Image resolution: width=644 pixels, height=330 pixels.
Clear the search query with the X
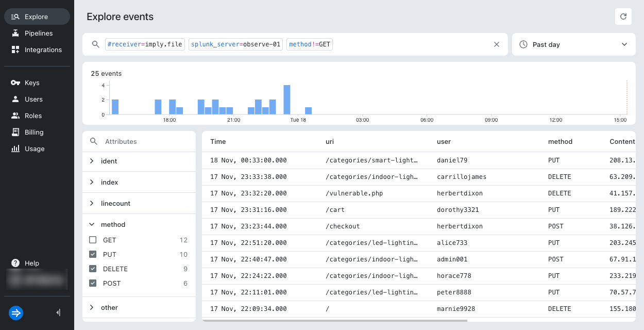tap(496, 44)
